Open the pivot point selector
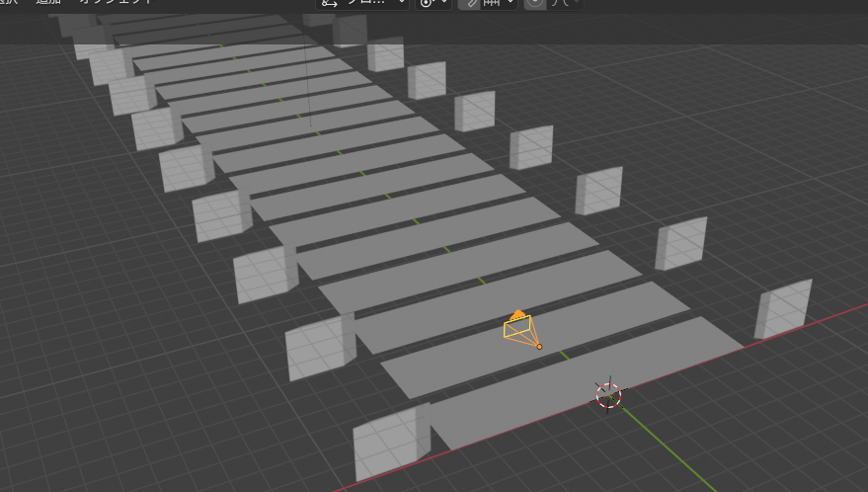The width and height of the screenshot is (868, 492). pos(433,3)
